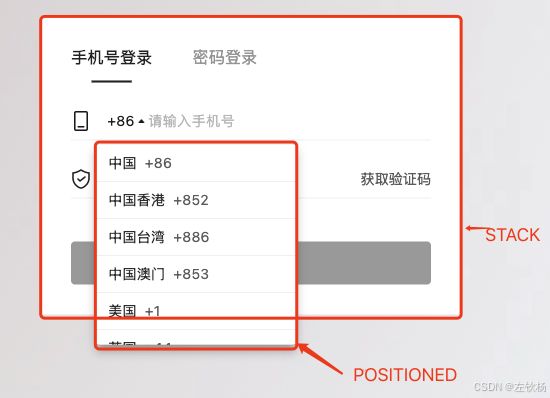550x398 pixels.
Task: Switch to the 密码登录 tab
Action: pos(224,58)
